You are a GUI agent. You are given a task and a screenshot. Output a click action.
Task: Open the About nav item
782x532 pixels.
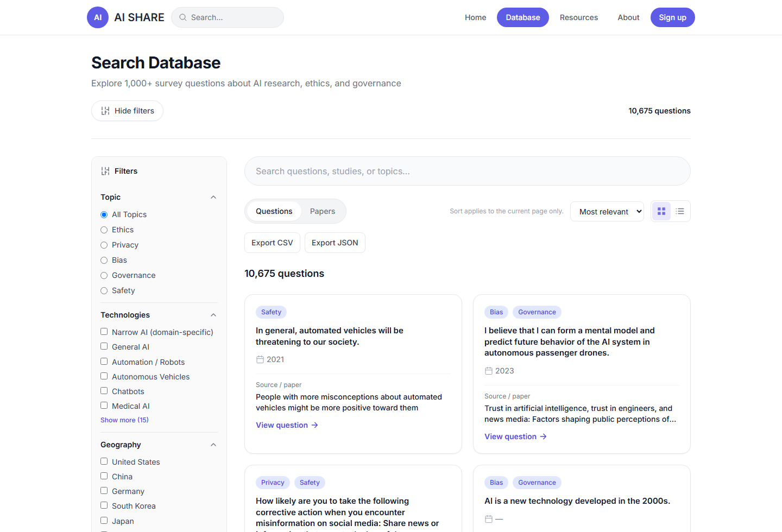tap(628, 17)
